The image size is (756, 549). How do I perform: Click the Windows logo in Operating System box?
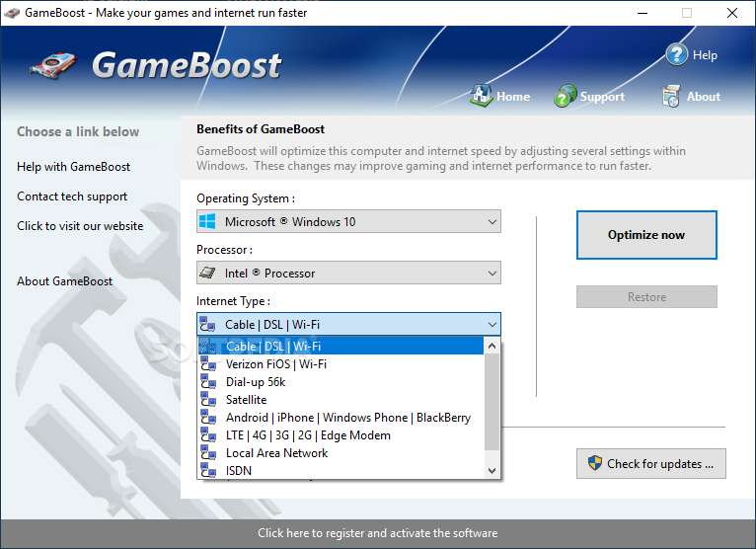point(207,221)
